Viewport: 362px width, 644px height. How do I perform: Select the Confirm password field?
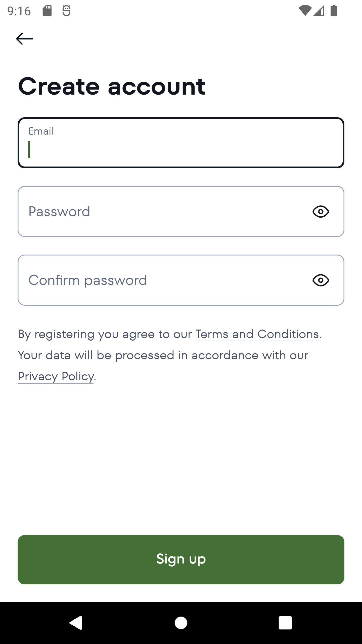click(163, 280)
